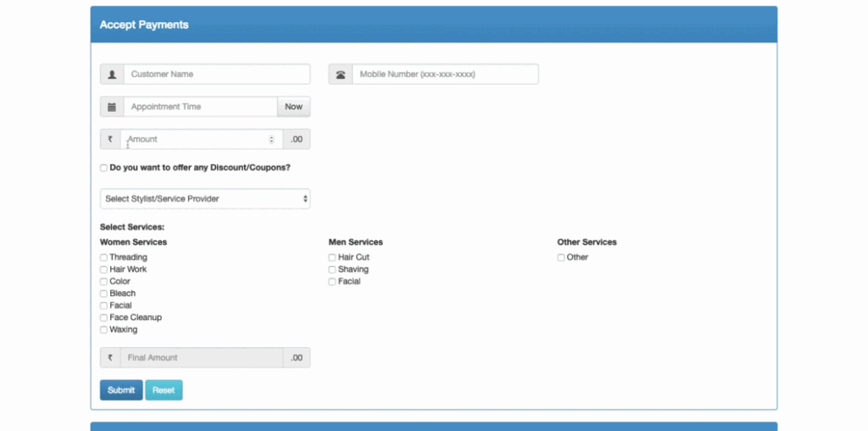868x431 pixels.
Task: Click the calendar icon beside Appointment Time
Action: (112, 107)
